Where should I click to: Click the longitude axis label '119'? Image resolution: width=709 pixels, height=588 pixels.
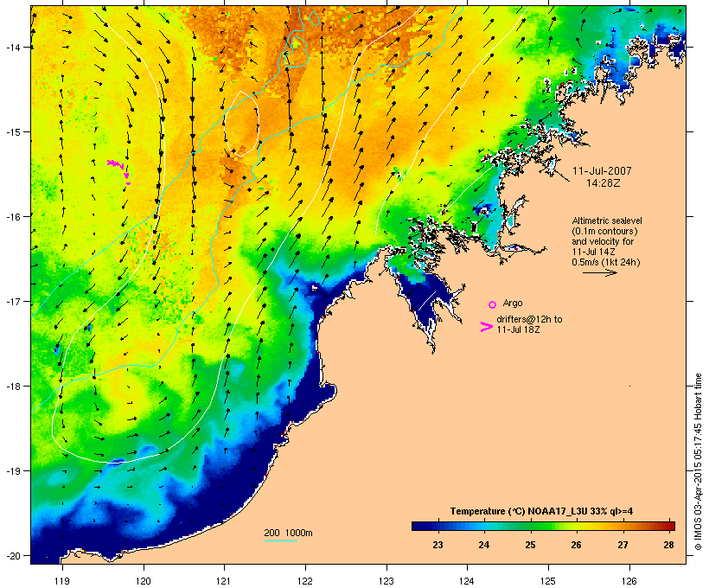[x=62, y=581]
